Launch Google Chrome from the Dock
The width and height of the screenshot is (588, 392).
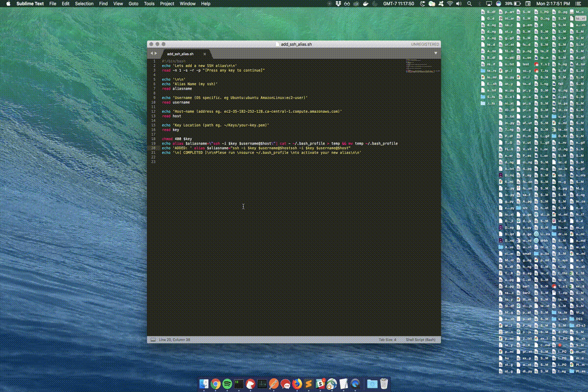click(215, 383)
